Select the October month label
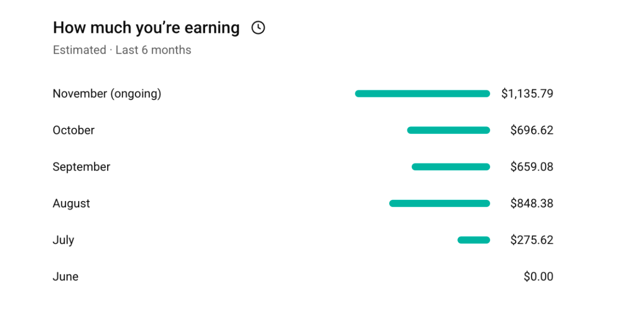 coord(73,130)
